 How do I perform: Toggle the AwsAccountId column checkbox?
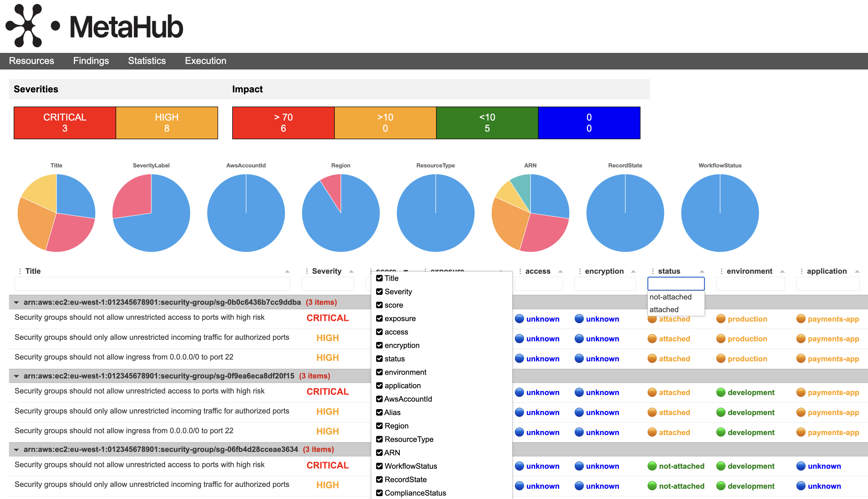coord(379,399)
